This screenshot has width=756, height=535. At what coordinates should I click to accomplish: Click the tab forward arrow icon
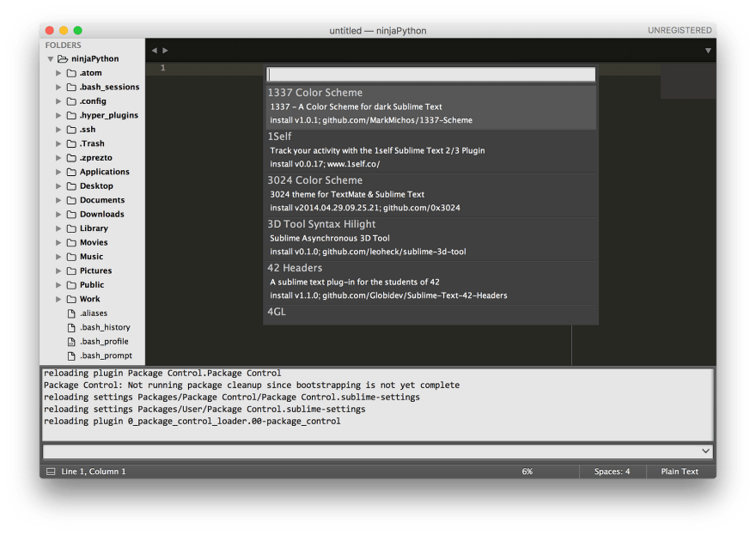coord(165,50)
